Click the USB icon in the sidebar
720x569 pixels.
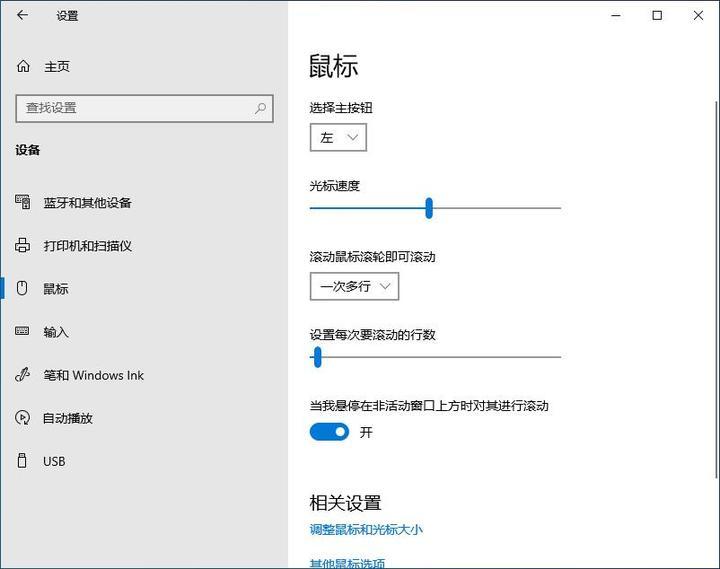(x=23, y=461)
